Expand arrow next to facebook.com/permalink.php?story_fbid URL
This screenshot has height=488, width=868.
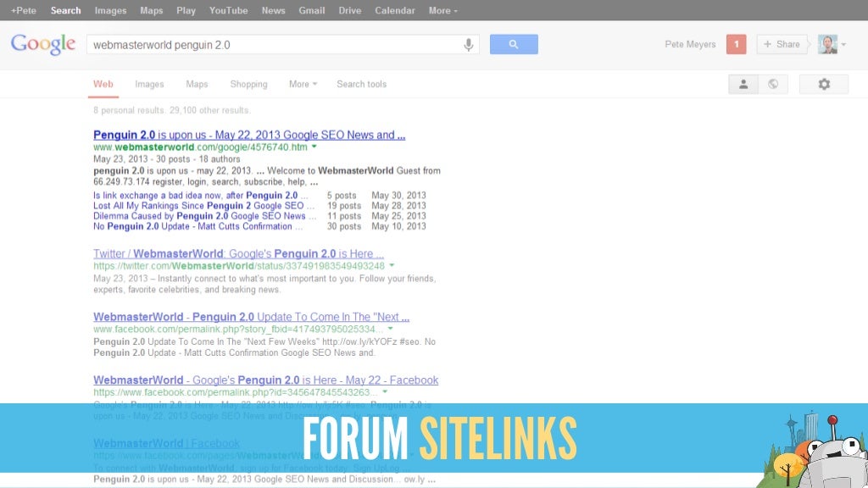pos(390,329)
